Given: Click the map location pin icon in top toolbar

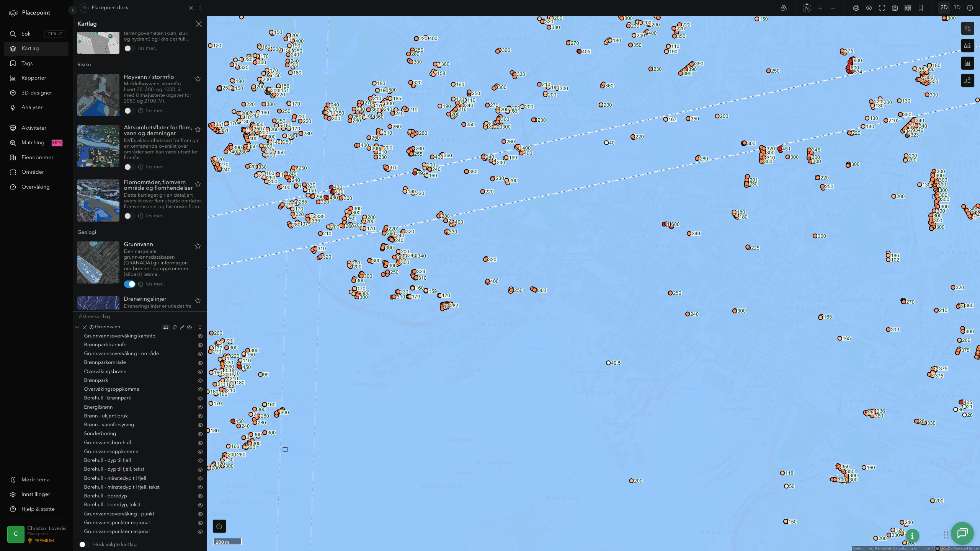Looking at the screenshot, I should tap(784, 8).
